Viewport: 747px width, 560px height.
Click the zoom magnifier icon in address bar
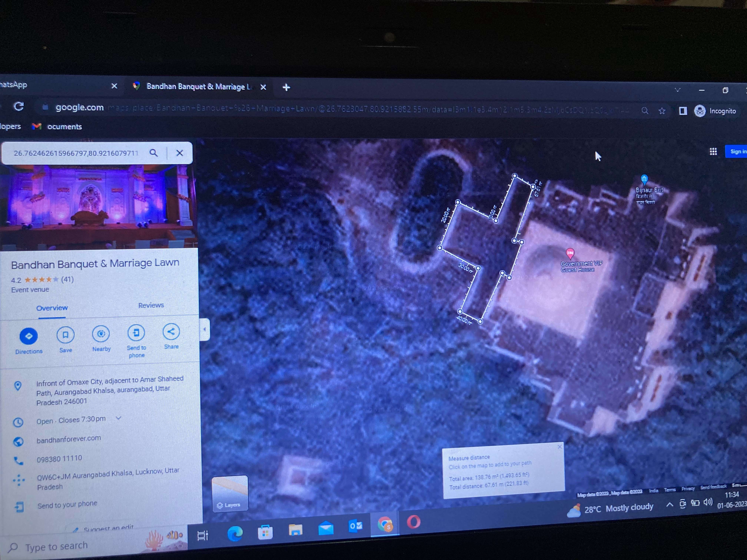pyautogui.click(x=645, y=111)
